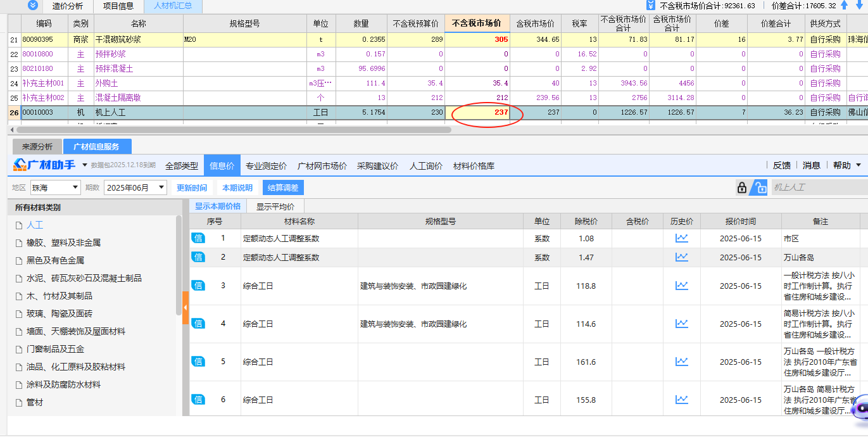
Task: Click the 信 badge icon in row 6
Action: click(x=198, y=400)
